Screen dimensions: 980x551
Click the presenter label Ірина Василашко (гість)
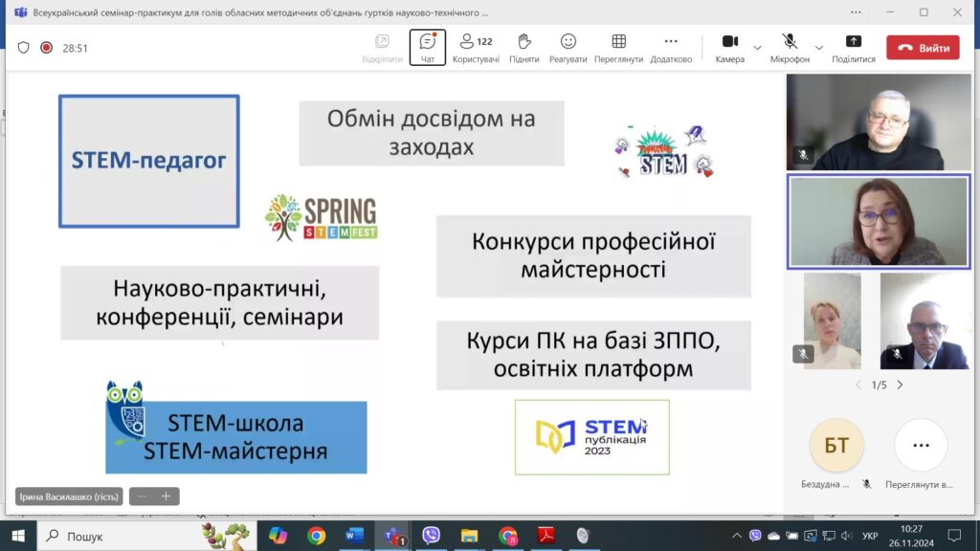click(69, 496)
